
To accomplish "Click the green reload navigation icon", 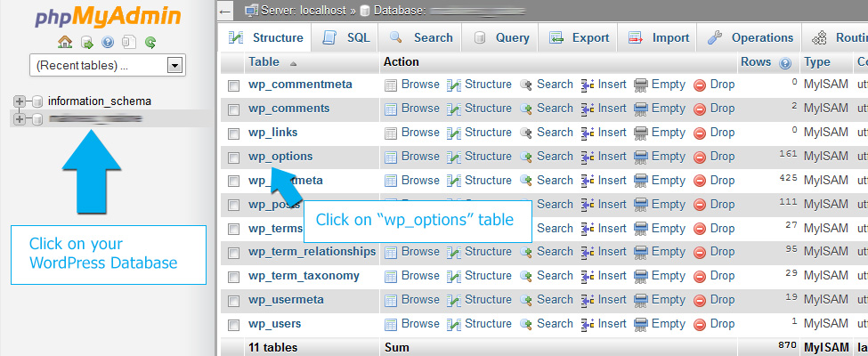I will click(x=150, y=42).
